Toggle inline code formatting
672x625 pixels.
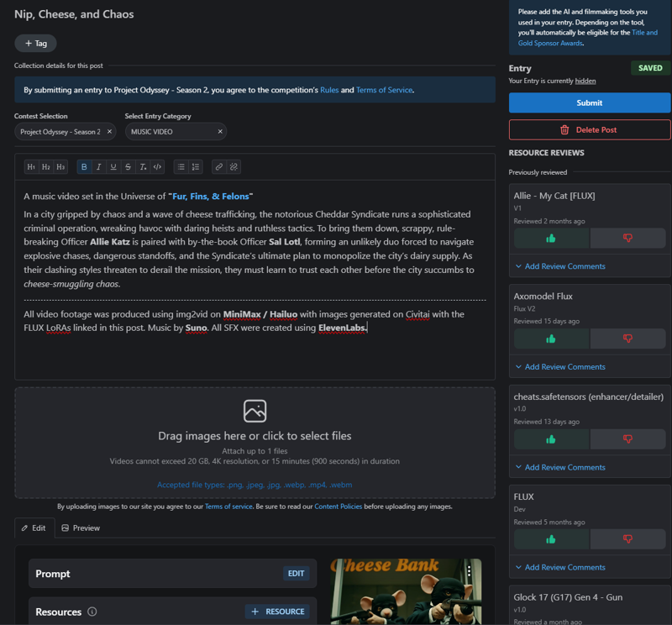click(157, 167)
